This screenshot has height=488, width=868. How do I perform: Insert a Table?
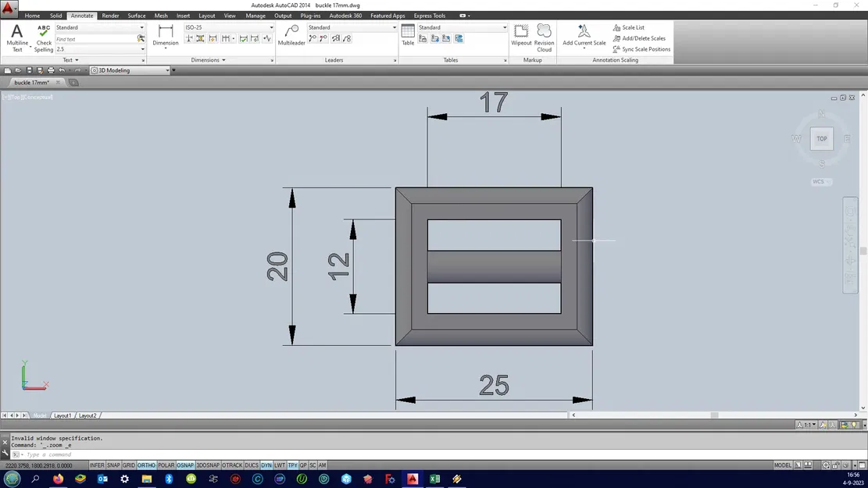(x=408, y=35)
